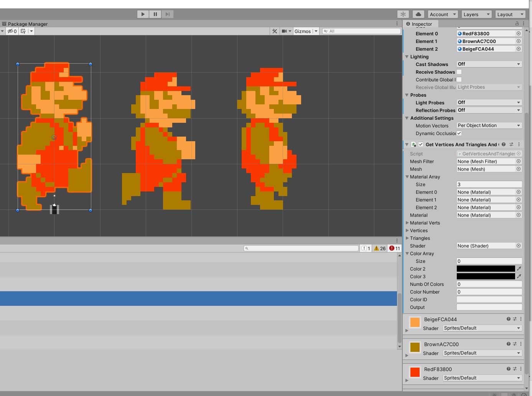
Task: Open Scene view panel options menu
Action: point(397,24)
